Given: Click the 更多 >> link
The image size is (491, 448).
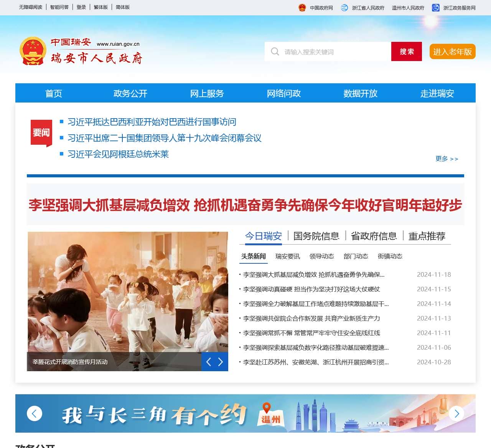Looking at the screenshot, I should pyautogui.click(x=447, y=159).
